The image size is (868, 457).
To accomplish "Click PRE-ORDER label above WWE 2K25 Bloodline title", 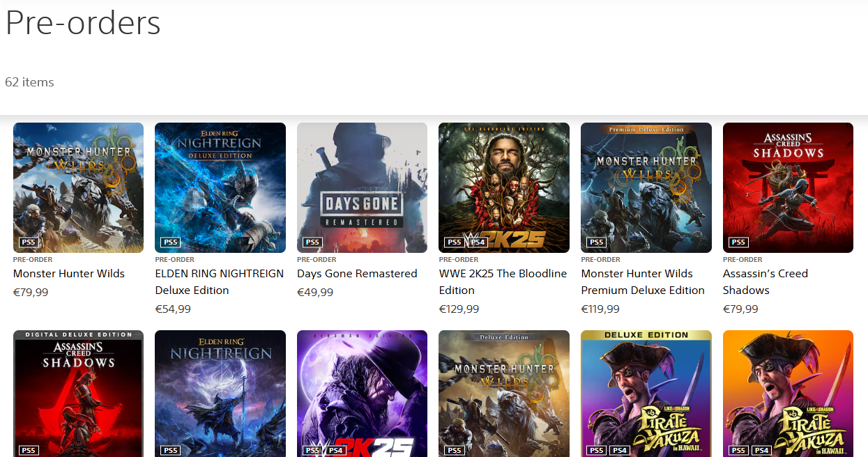I will click(459, 260).
